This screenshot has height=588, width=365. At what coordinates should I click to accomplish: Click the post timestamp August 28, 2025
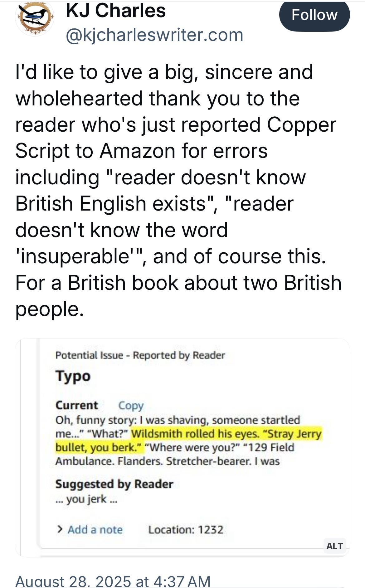click(x=113, y=581)
